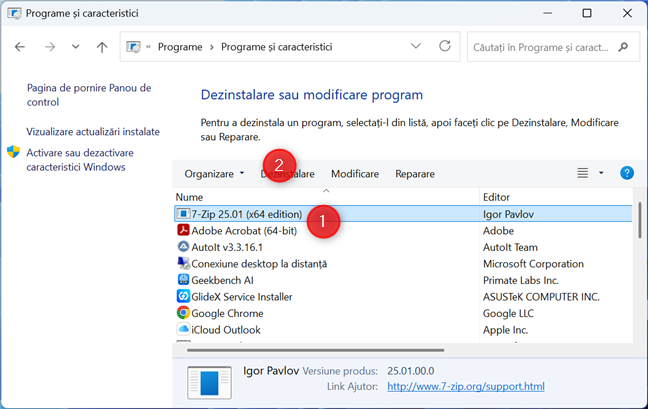648x409 pixels.
Task: Go back with the Back arrow
Action: 20,47
